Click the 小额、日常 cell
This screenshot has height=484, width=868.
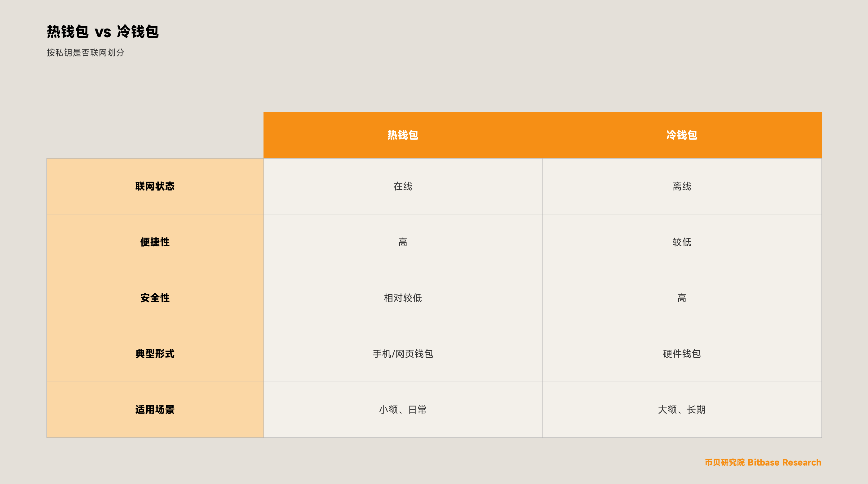click(403, 410)
